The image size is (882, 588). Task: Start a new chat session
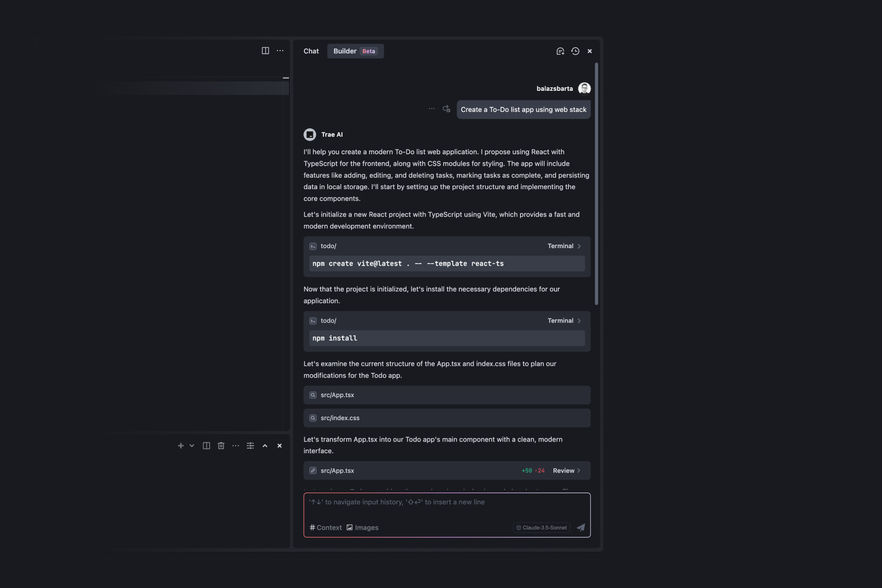pyautogui.click(x=560, y=51)
